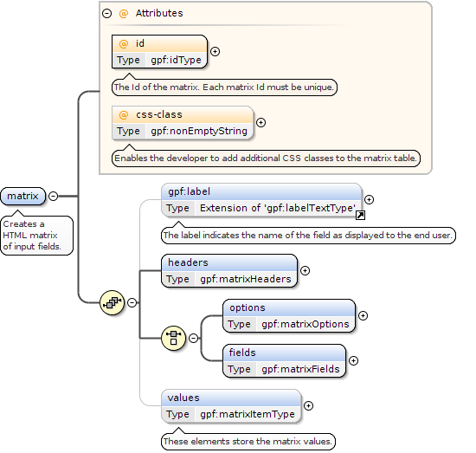This screenshot has width=476, height=453.
Task: Expand the values element
Action: tap(308, 405)
